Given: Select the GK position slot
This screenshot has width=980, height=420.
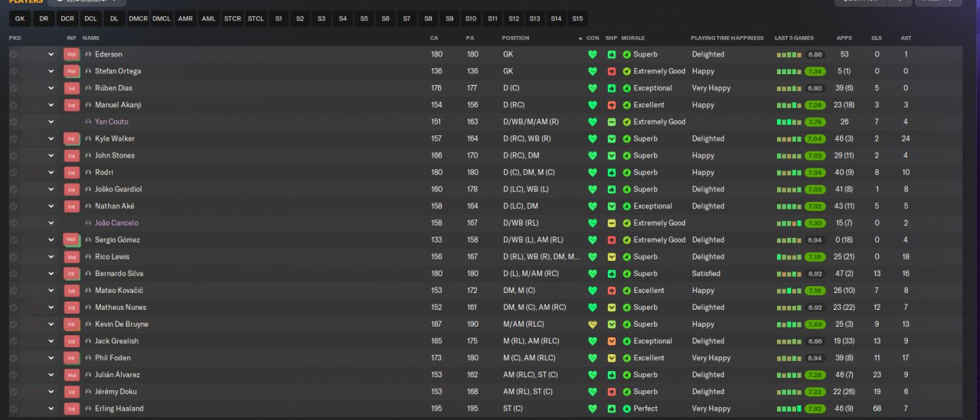Looking at the screenshot, I should (19, 18).
